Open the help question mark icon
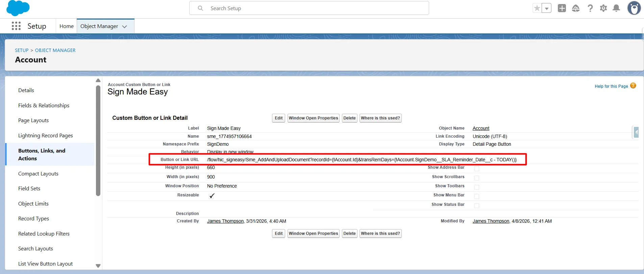Viewport: 644px width, 274px height. 590,8
